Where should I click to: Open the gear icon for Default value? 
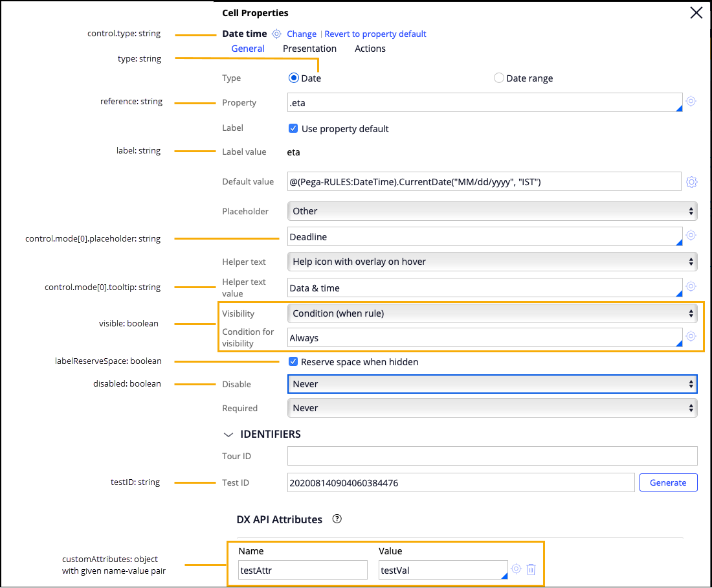691,182
